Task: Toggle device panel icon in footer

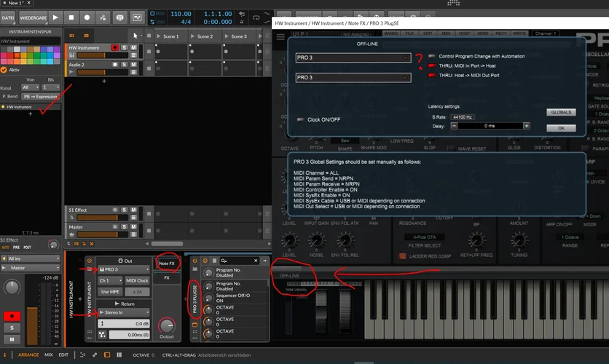Action: [107, 355]
